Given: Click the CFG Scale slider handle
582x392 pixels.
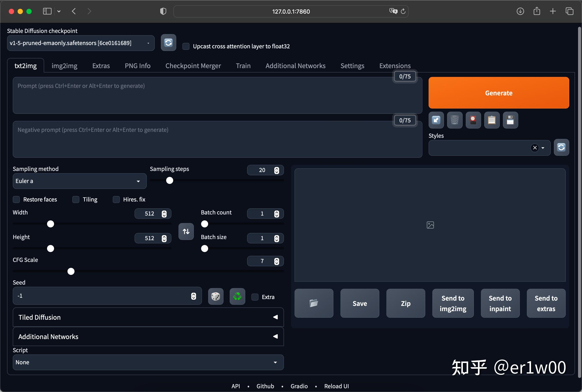Looking at the screenshot, I should pyautogui.click(x=71, y=272).
